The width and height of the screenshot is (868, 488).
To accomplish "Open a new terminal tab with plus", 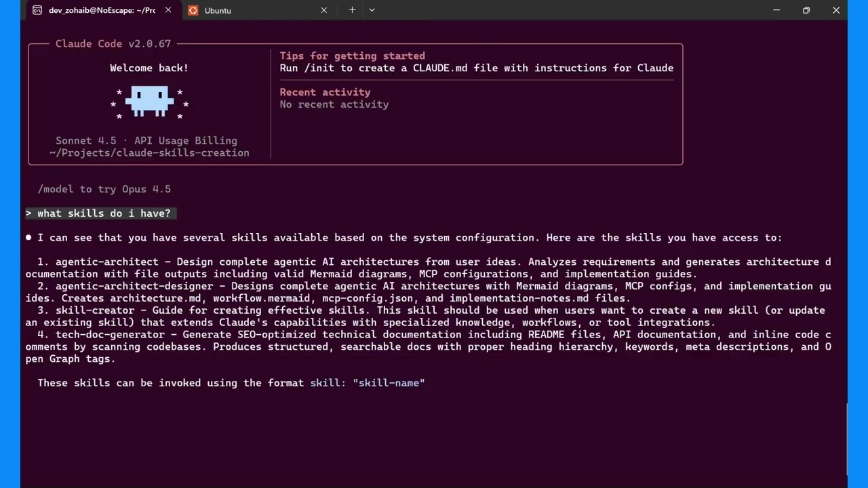I will (x=352, y=10).
